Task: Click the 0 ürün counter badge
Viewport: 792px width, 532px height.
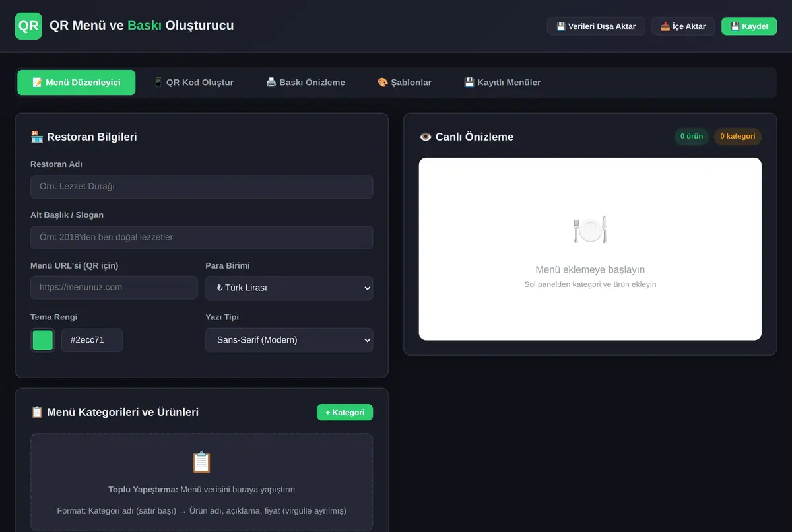Action: click(x=692, y=137)
